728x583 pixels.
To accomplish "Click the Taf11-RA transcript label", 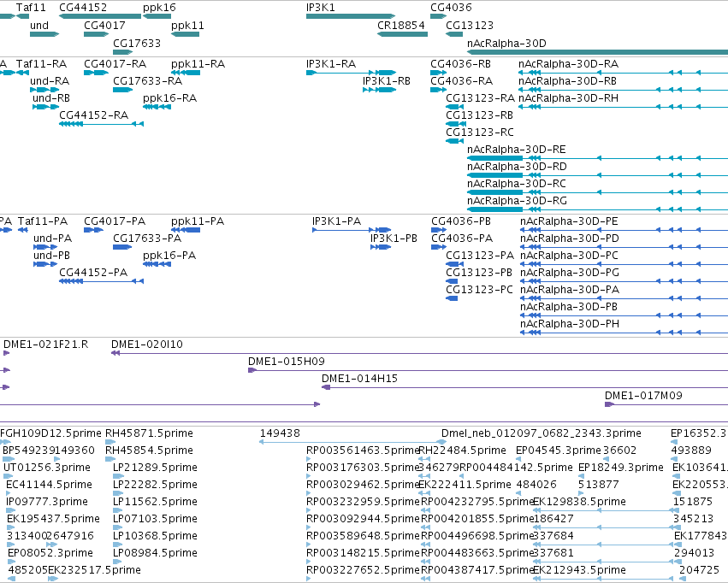I will (x=41, y=64).
